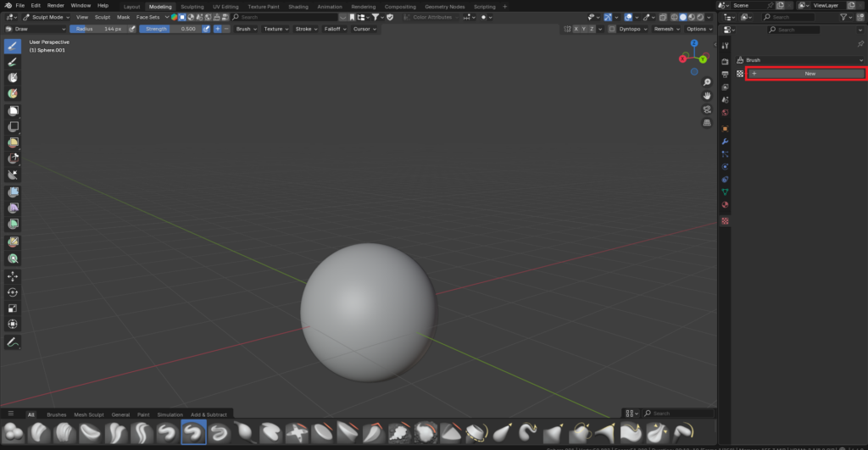Set brush direction to Subtract (minus)

pyautogui.click(x=225, y=29)
